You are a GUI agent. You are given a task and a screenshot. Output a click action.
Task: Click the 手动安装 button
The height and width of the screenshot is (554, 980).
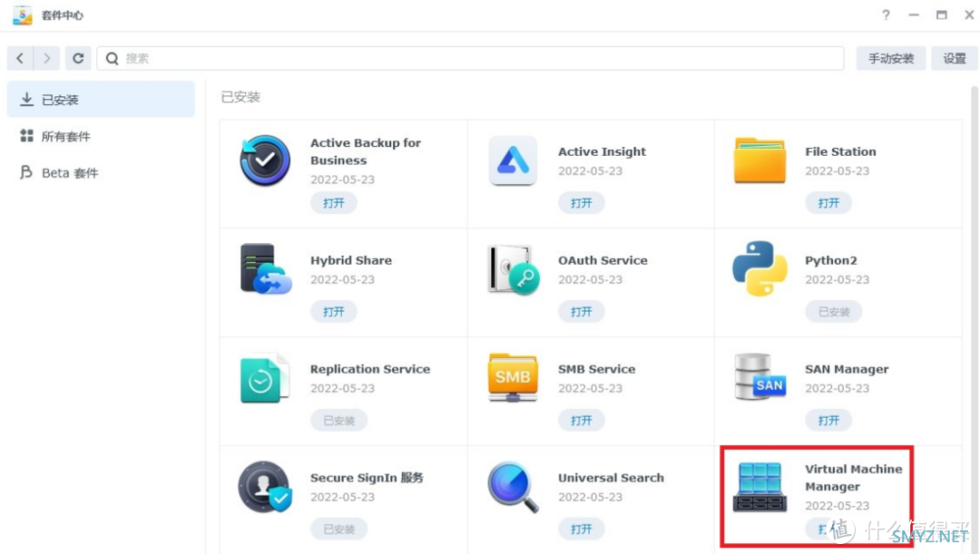coord(891,58)
